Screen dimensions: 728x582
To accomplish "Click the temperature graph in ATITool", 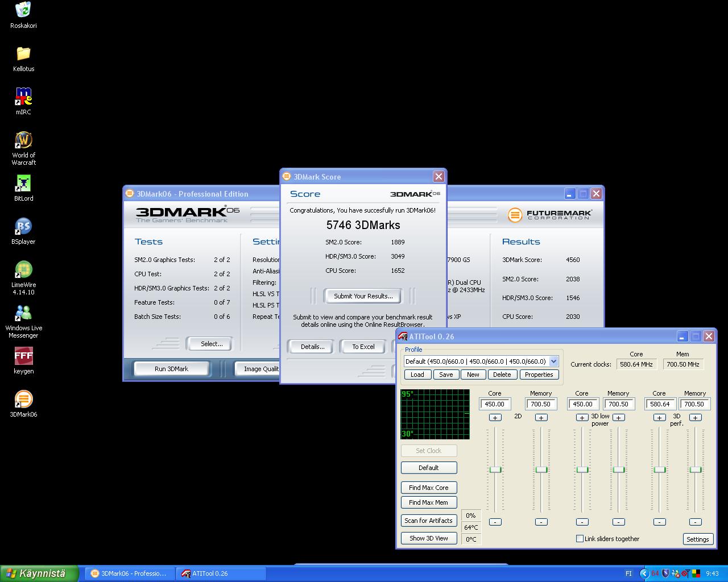I will click(435, 414).
